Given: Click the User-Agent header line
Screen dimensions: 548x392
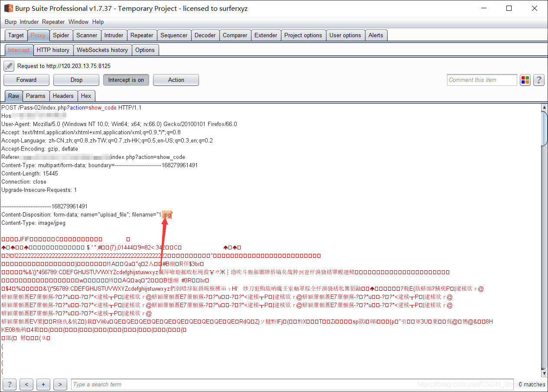Looking at the screenshot, I should 119,124.
